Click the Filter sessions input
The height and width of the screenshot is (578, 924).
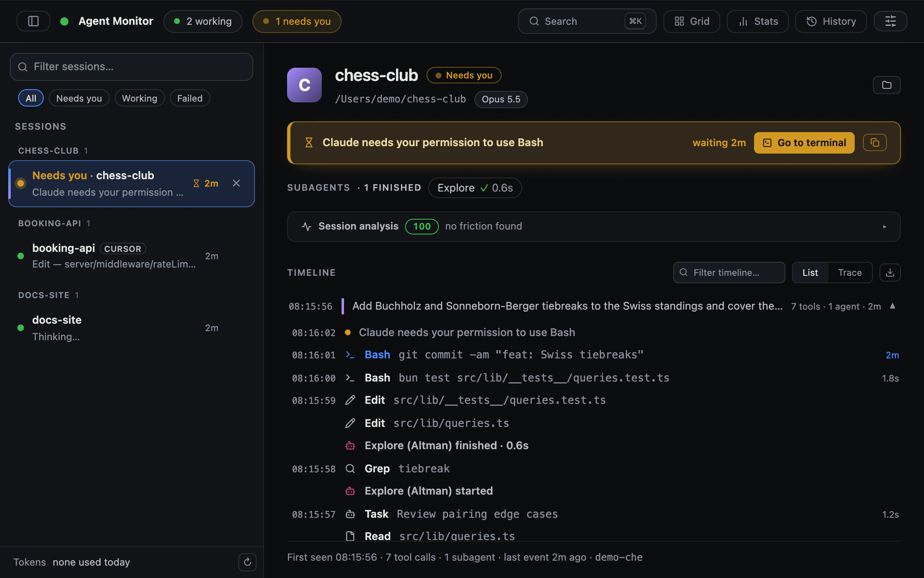point(132,67)
